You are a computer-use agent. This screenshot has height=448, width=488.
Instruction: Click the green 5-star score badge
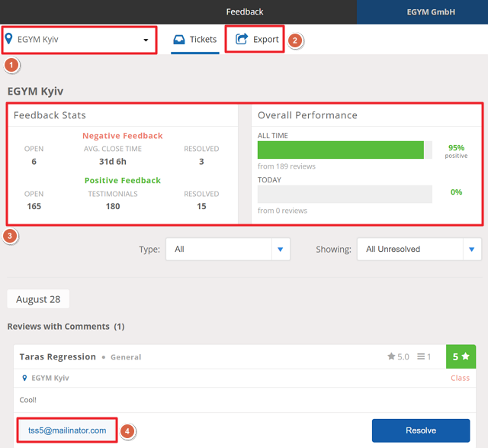click(x=460, y=356)
